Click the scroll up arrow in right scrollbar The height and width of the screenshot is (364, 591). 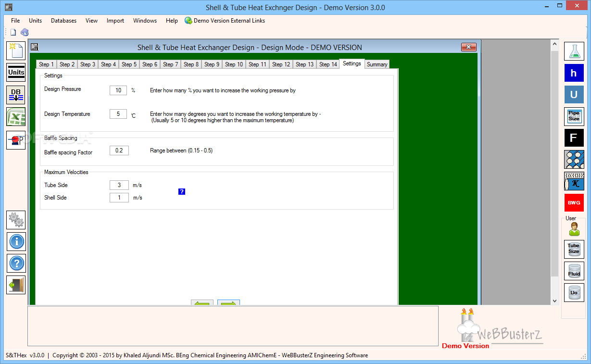click(x=554, y=44)
